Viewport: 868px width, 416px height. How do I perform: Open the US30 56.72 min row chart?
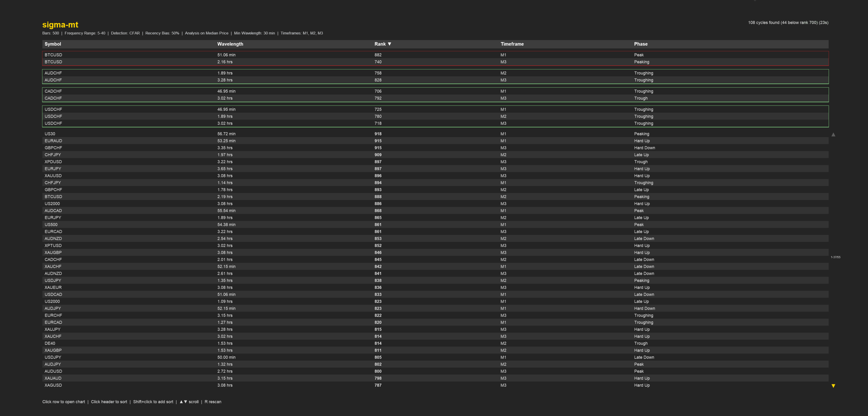226,134
